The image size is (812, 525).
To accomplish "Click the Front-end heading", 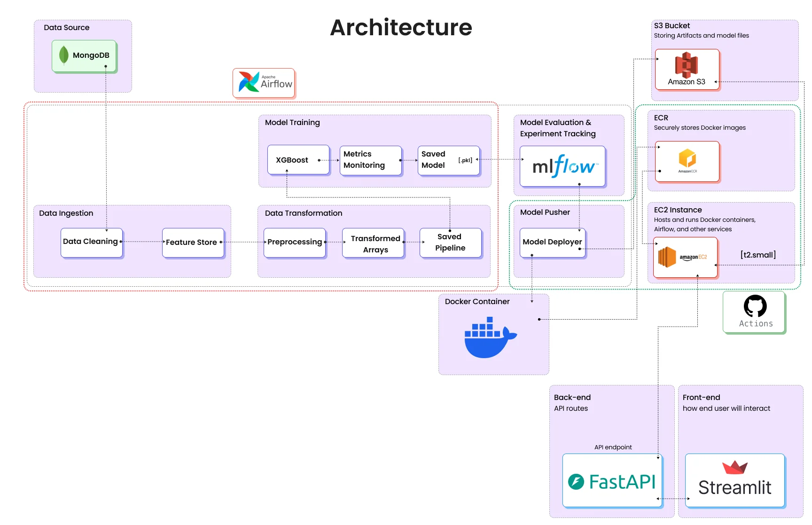I will (701, 398).
